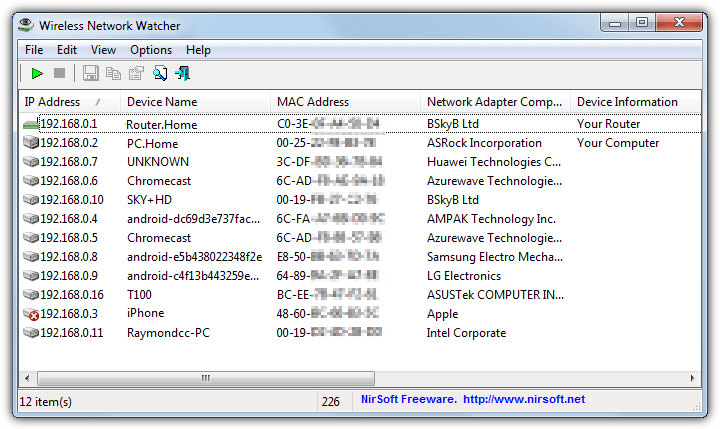
Task: Click the device icon beside 192.168.0.5
Action: (31, 237)
